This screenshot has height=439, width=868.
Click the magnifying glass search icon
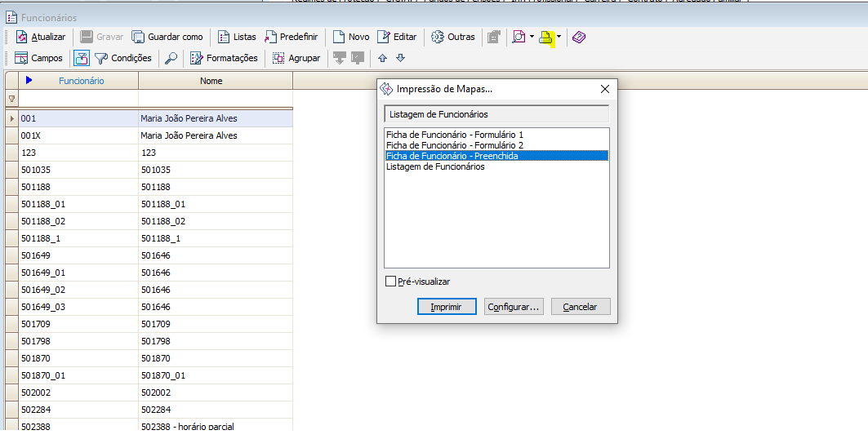pos(171,58)
